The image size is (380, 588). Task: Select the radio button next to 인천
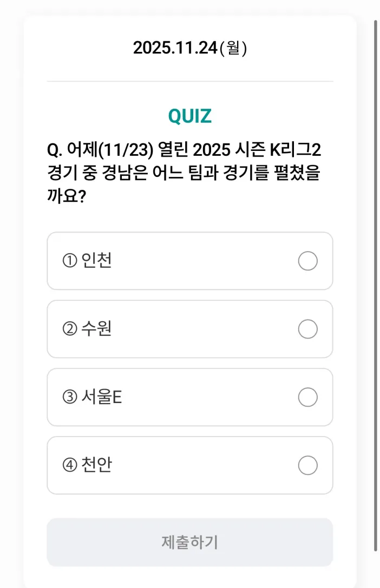(307, 261)
